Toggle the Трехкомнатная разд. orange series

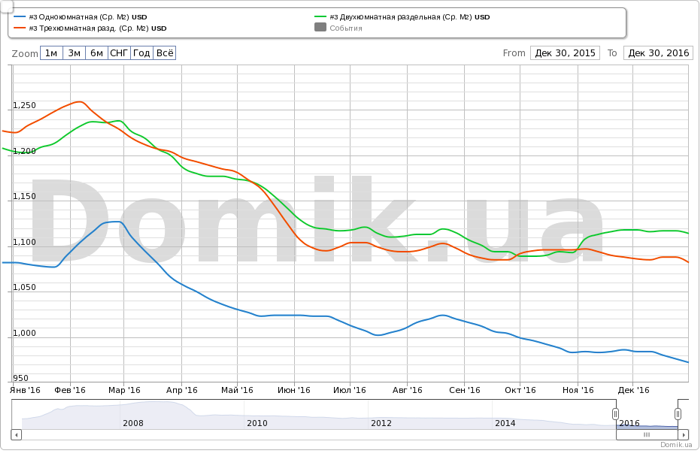point(91,28)
